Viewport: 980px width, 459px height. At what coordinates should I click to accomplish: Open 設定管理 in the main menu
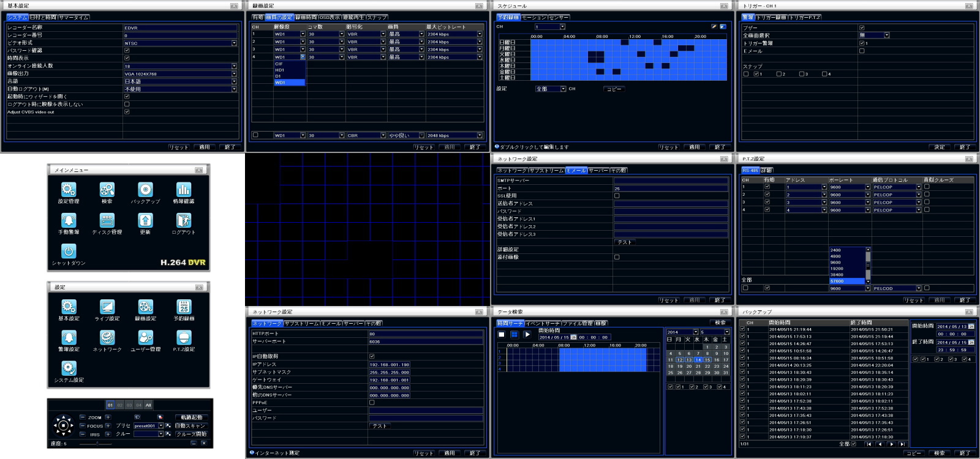click(69, 190)
